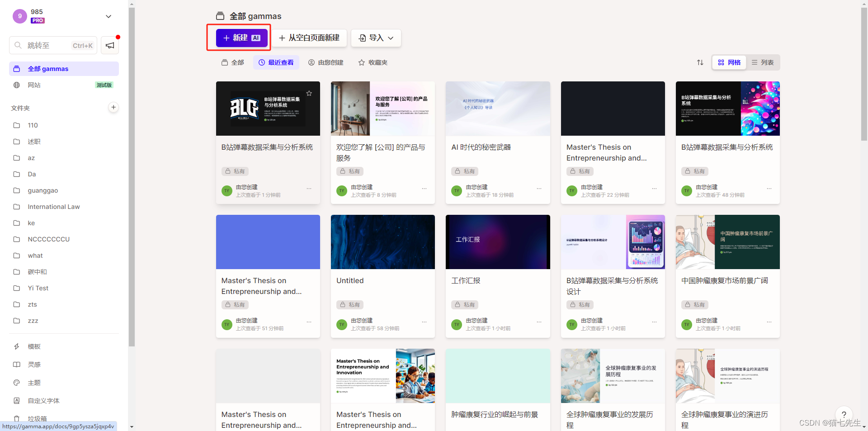This screenshot has height=431, width=868.
Task: Click title 全球肿瘤康复事业的发展历程
Action: (x=609, y=420)
